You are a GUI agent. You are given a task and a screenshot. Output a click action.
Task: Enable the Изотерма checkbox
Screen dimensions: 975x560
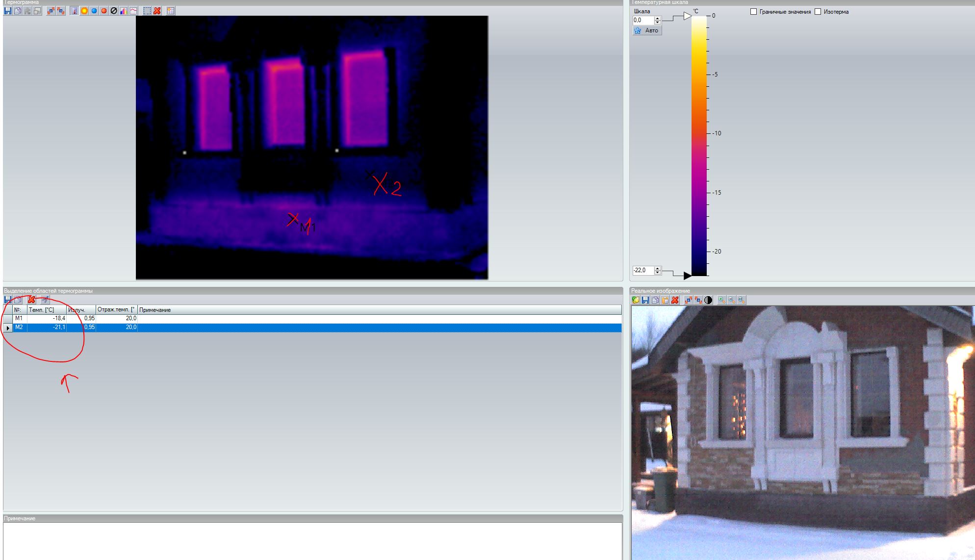click(818, 12)
